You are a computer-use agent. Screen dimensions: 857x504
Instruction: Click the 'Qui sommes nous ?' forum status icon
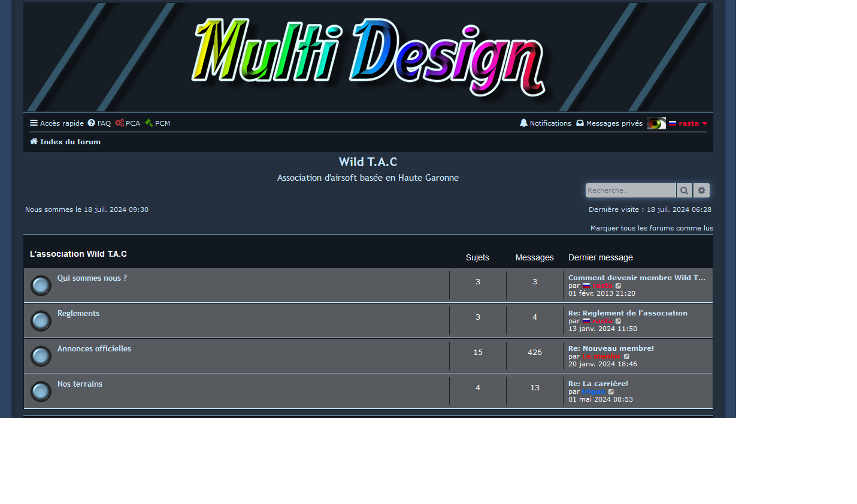coord(41,286)
